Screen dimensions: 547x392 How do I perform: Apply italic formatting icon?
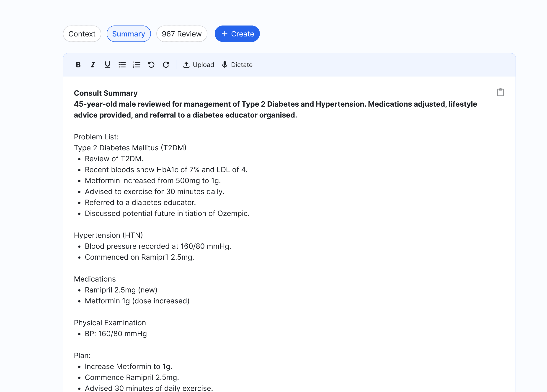click(x=93, y=65)
